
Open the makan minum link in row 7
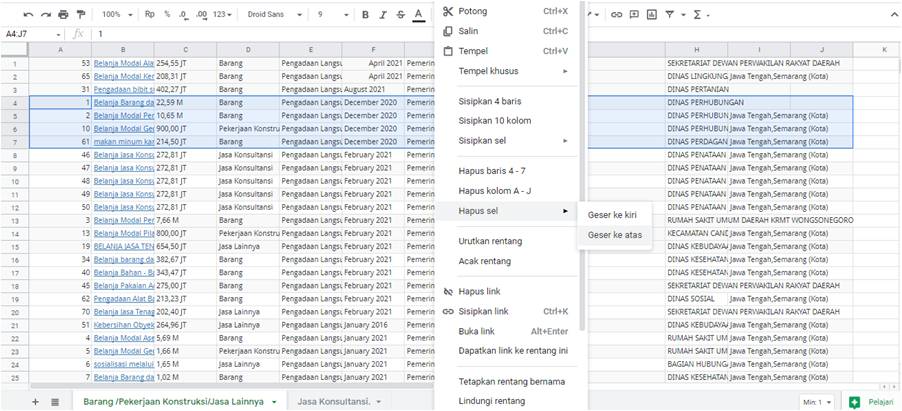(124, 142)
